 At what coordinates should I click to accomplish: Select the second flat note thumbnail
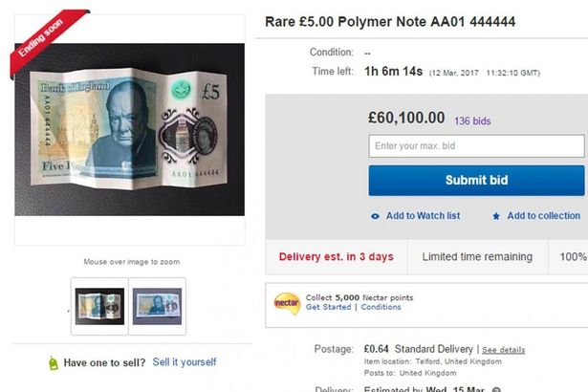tap(157, 306)
